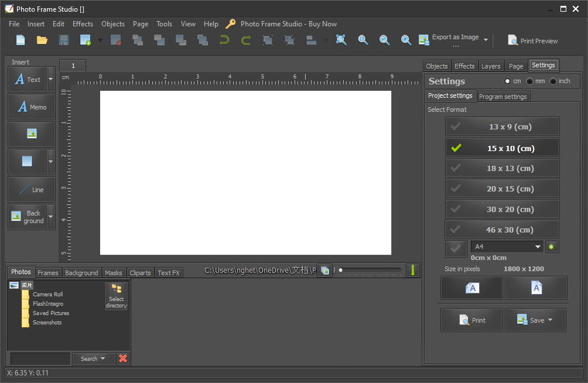Open the Effects menu
Image resolution: width=588 pixels, height=383 pixels.
pyautogui.click(x=83, y=24)
